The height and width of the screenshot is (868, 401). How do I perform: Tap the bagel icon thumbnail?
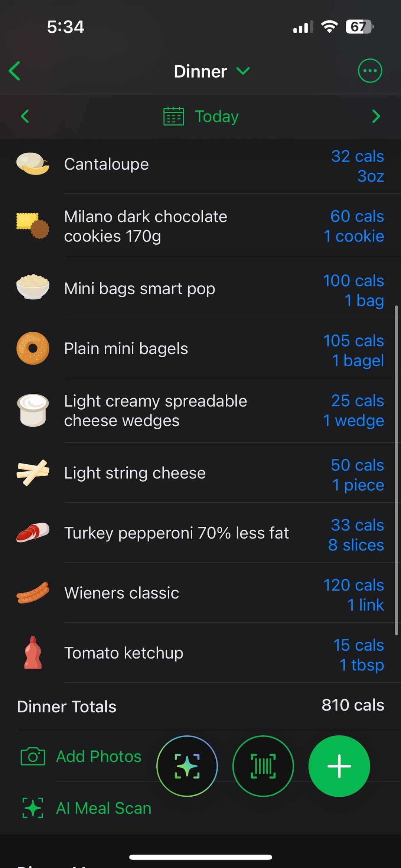pyautogui.click(x=33, y=348)
